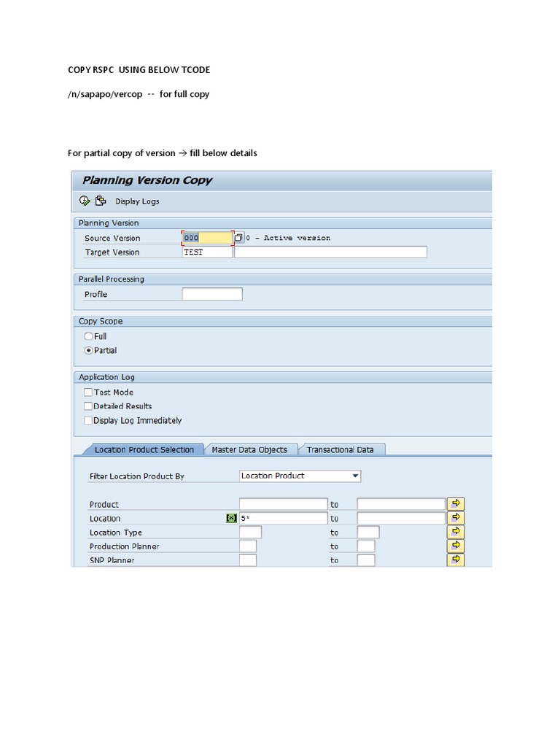Screen dimensions: 560x747
Task: Open multiple selection arrow for Production Planner
Action: tap(456, 546)
